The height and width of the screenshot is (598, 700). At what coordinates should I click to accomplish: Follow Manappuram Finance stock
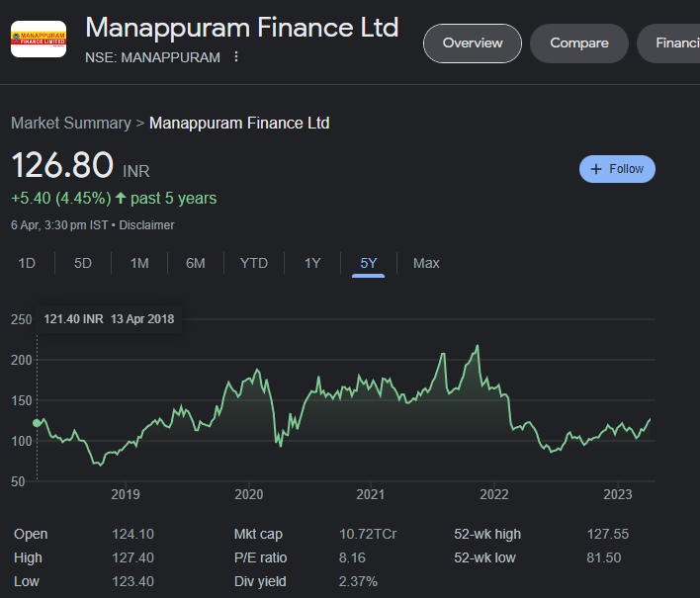tap(617, 169)
